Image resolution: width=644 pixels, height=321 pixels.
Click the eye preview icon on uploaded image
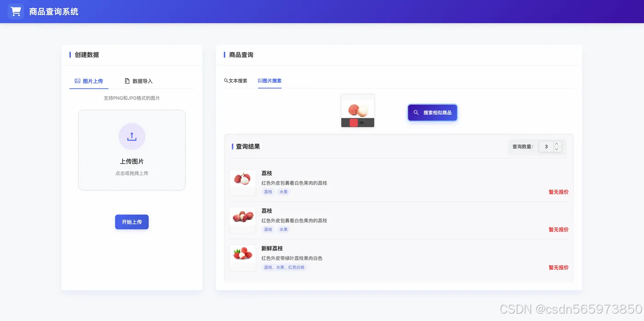(362, 123)
